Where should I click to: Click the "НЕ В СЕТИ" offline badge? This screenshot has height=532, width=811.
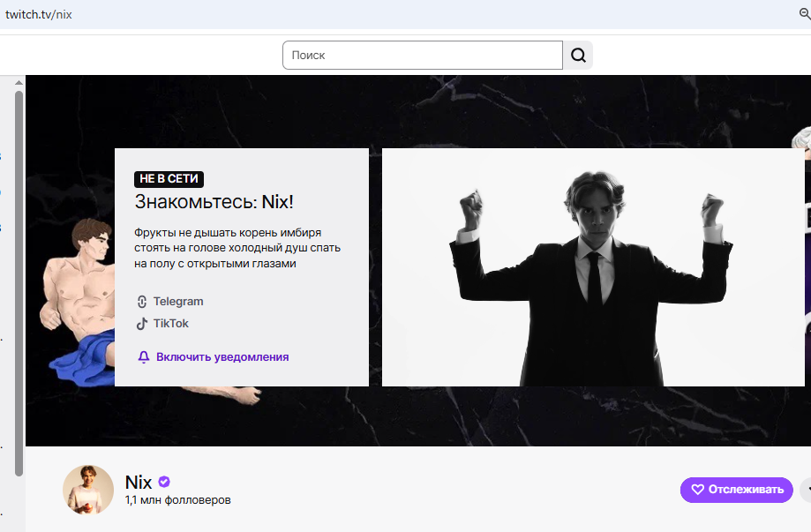pyautogui.click(x=169, y=179)
